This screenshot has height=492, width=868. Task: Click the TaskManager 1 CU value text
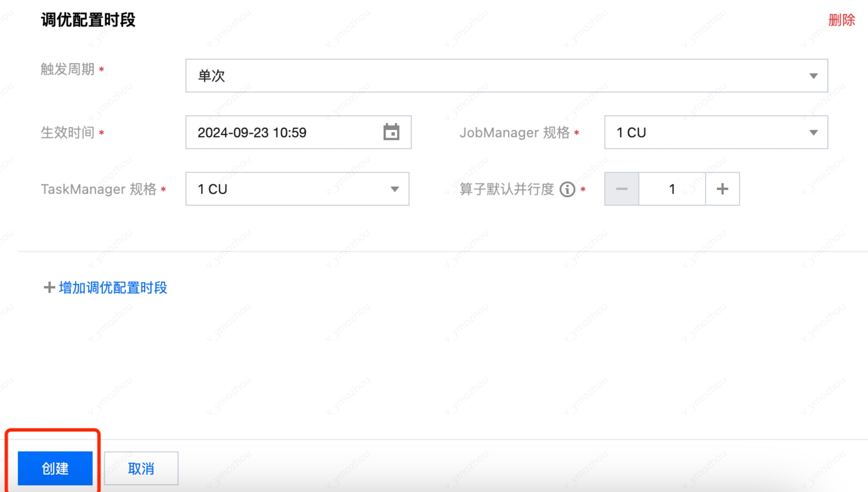212,189
